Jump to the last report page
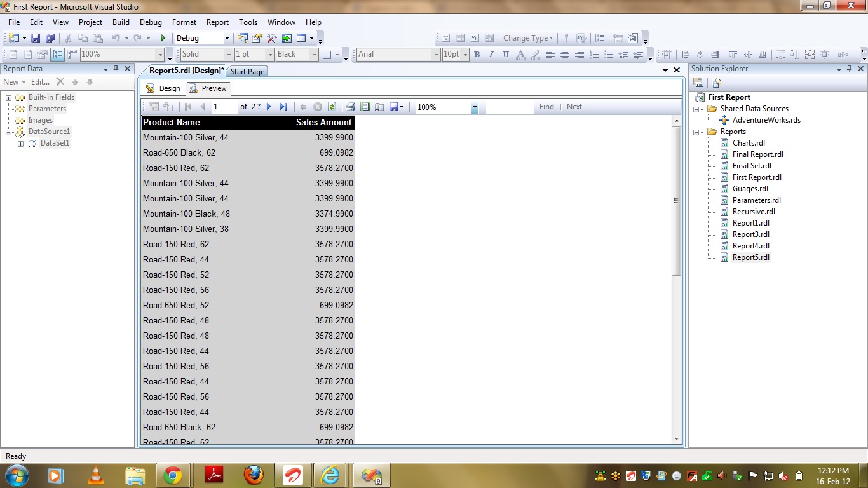 click(x=283, y=107)
